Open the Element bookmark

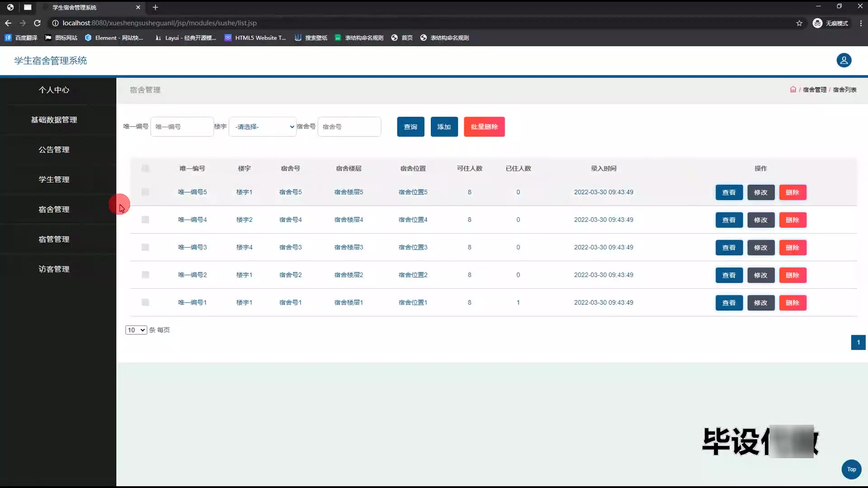(114, 38)
